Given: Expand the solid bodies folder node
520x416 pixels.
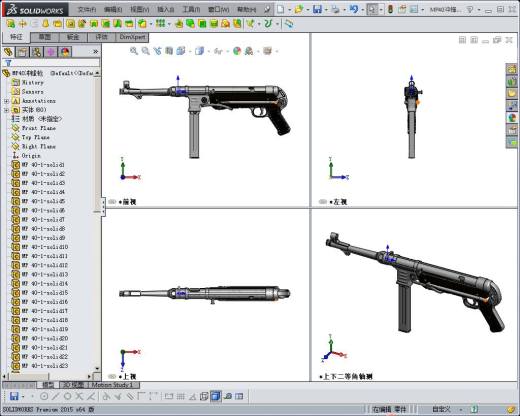Looking at the screenshot, I should coord(6,110).
